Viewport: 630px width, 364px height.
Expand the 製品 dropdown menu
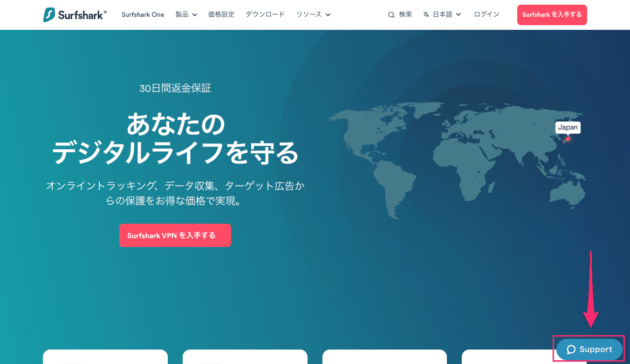click(186, 14)
